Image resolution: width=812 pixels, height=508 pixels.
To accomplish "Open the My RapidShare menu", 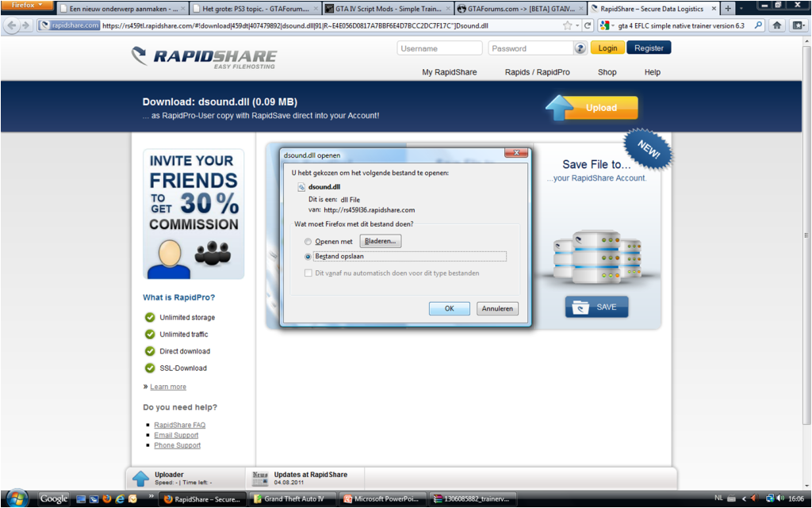I will tap(450, 72).
